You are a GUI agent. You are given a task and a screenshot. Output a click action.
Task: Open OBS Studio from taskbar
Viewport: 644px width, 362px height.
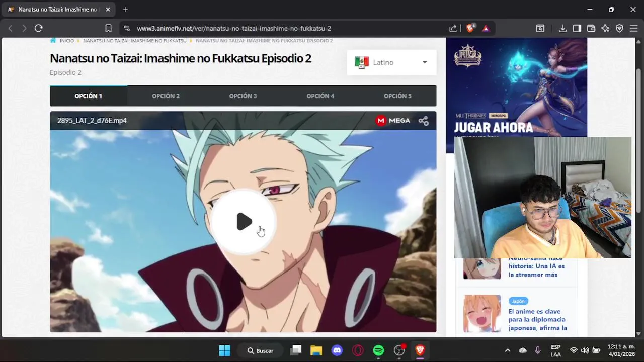399,350
